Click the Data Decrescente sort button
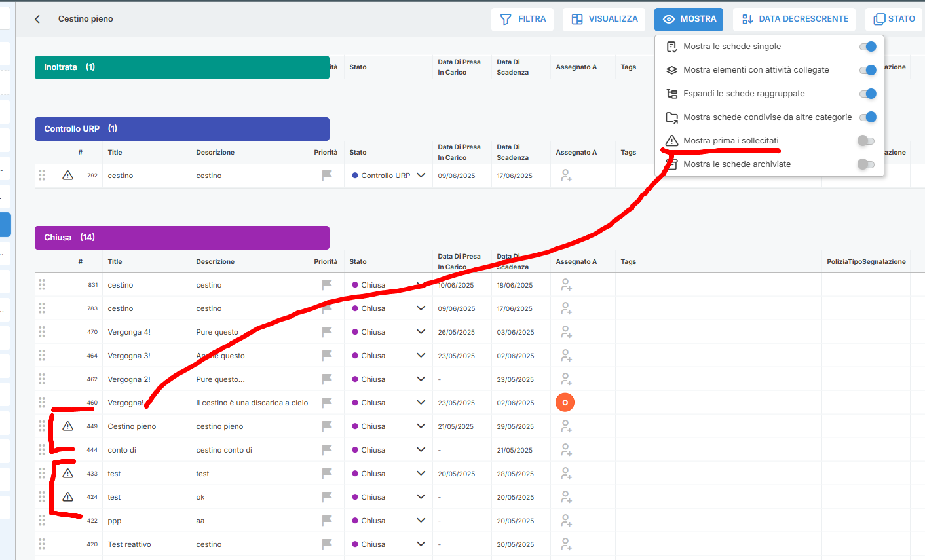Screen dimensions: 925x560 click(795, 19)
